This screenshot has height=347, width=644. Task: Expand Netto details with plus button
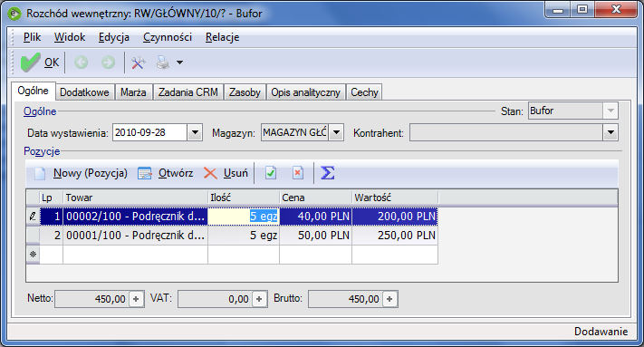coord(137,299)
